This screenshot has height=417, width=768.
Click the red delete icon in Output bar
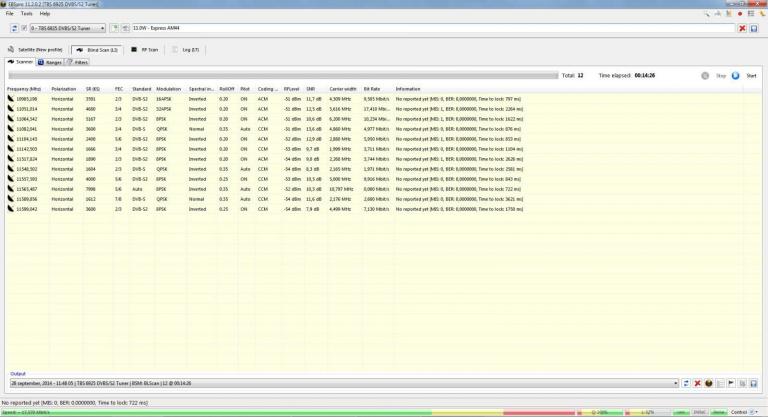pyautogui.click(x=697, y=383)
